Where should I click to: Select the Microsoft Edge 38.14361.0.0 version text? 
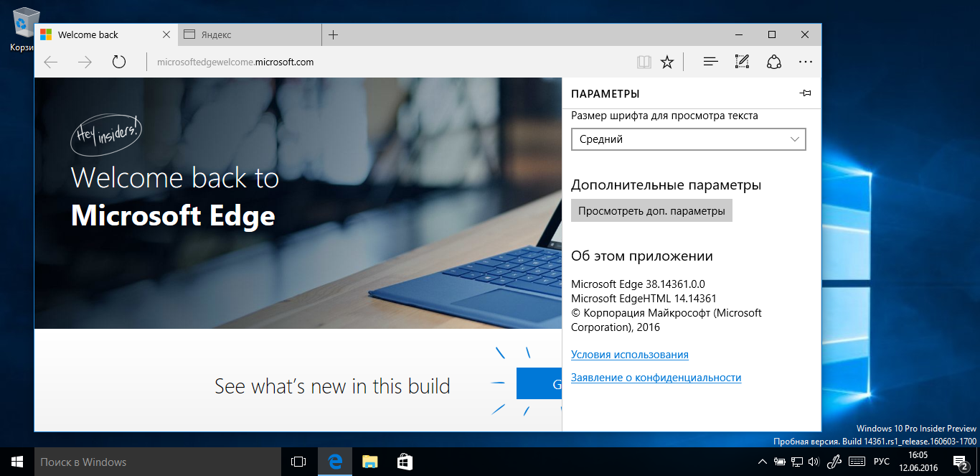639,284
